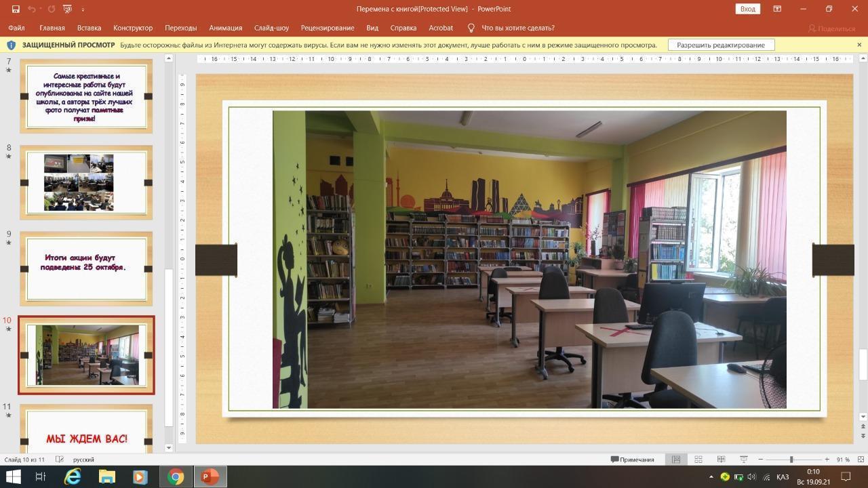Image resolution: width=868 pixels, height=488 pixels.
Task: Click the Вход sign-in button
Action: click(x=747, y=9)
